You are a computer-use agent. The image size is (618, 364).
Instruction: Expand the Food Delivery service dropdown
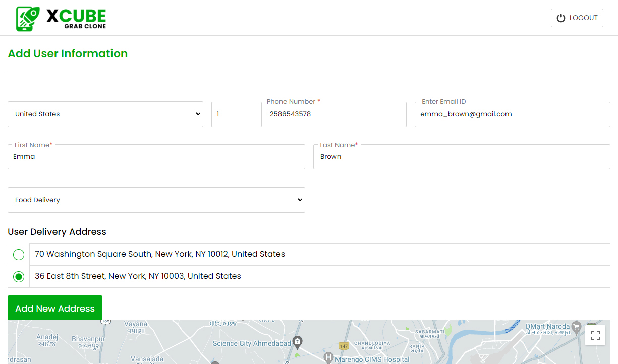(x=156, y=200)
